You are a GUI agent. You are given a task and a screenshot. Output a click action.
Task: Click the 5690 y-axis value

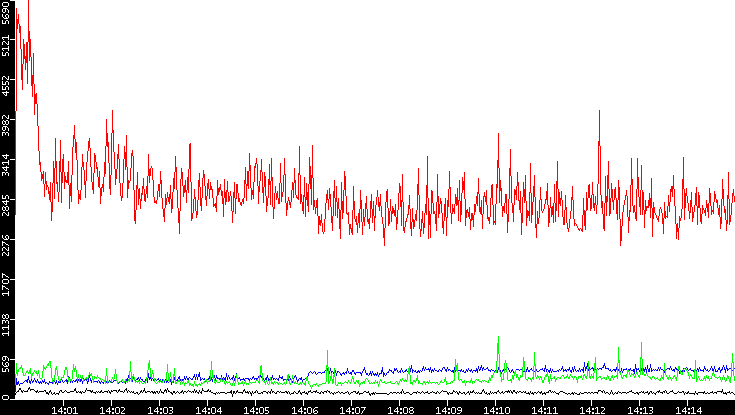(x=5, y=11)
